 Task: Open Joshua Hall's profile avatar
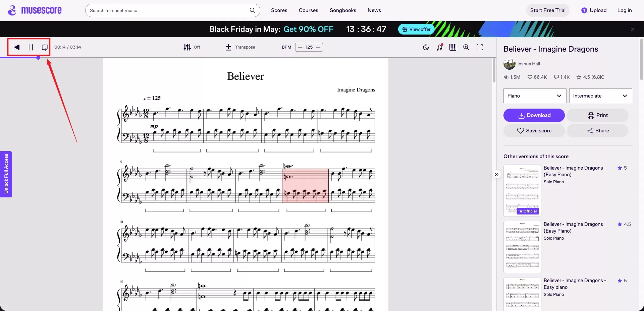pyautogui.click(x=509, y=64)
